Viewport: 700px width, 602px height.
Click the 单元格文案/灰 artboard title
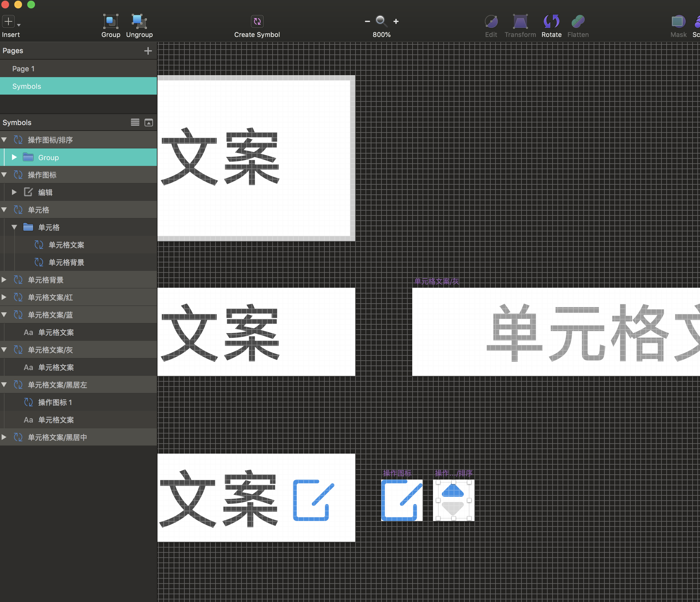tap(437, 282)
